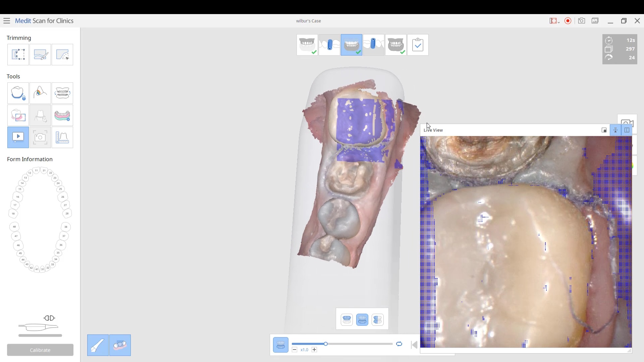644x362 pixels.
Task: Toggle Live View split layout button
Action: [627, 130]
